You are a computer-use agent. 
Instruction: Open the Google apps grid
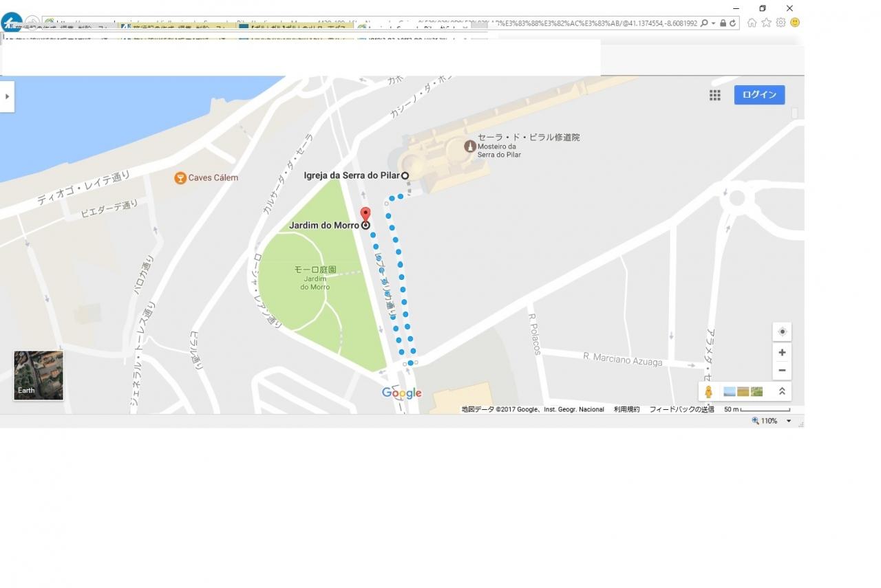pos(715,95)
